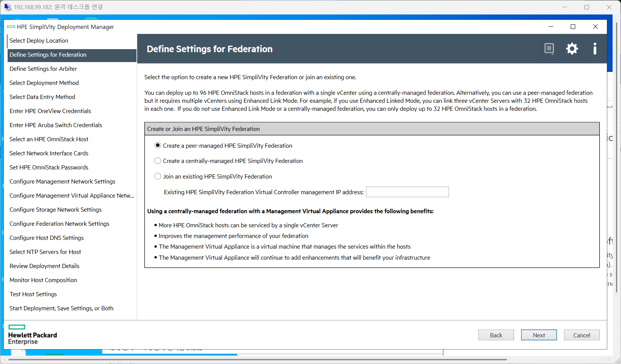The image size is (621, 364).
Task: Open Configure Federation Network Settings step
Action: point(72,224)
